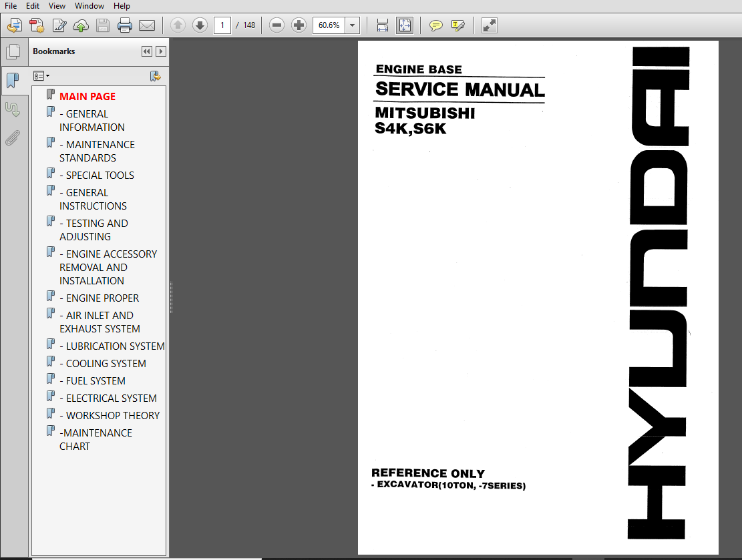Select the highlight text tool
The height and width of the screenshot is (560, 742).
tap(457, 25)
